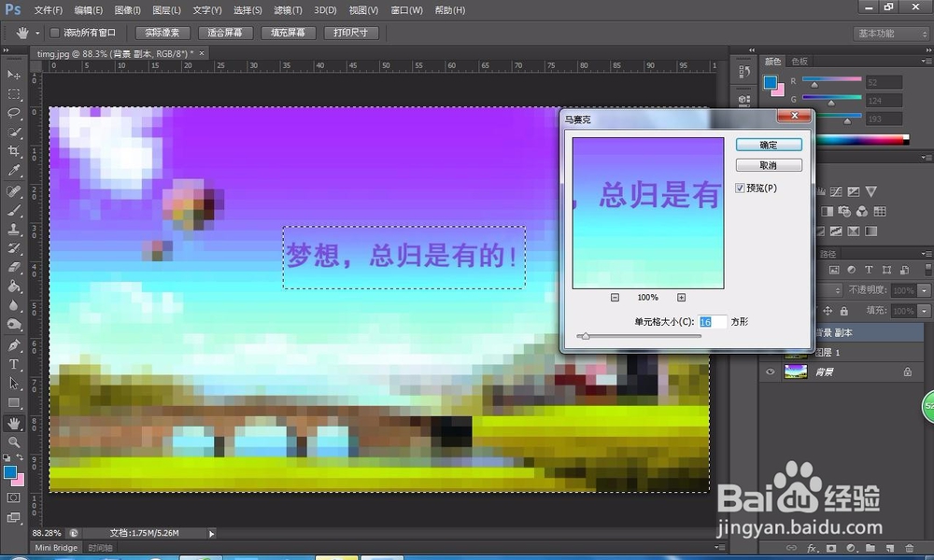Screen dimensions: 934x560
Task: Select the Hand tool
Action: pos(13,422)
